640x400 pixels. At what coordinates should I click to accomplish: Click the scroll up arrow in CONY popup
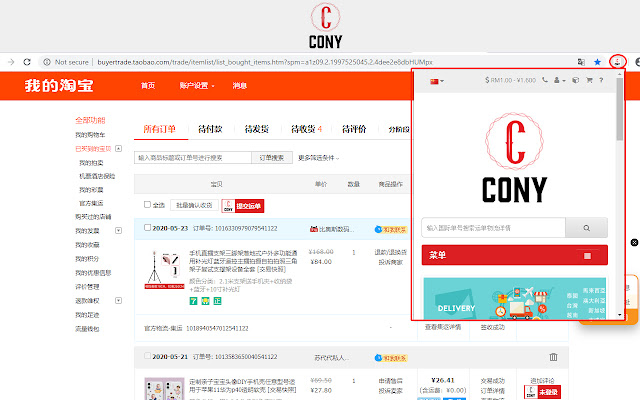tap(620, 74)
